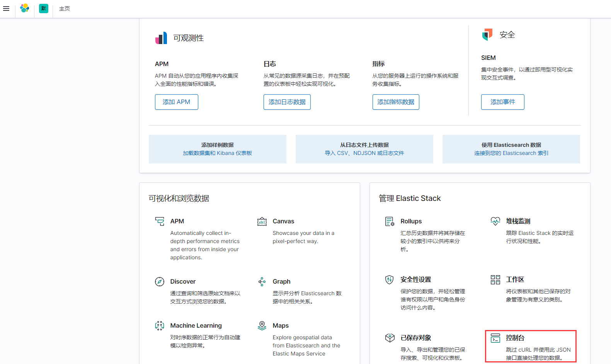Open the Graph app title

(281, 282)
